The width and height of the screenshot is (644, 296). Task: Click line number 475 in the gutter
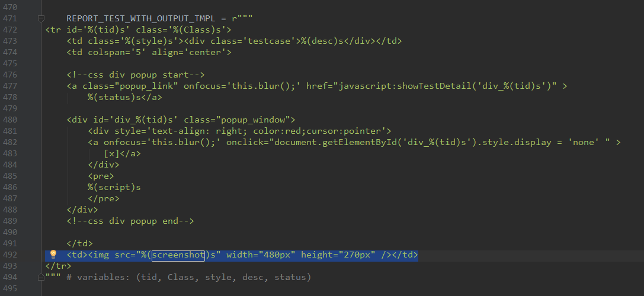[x=10, y=63]
